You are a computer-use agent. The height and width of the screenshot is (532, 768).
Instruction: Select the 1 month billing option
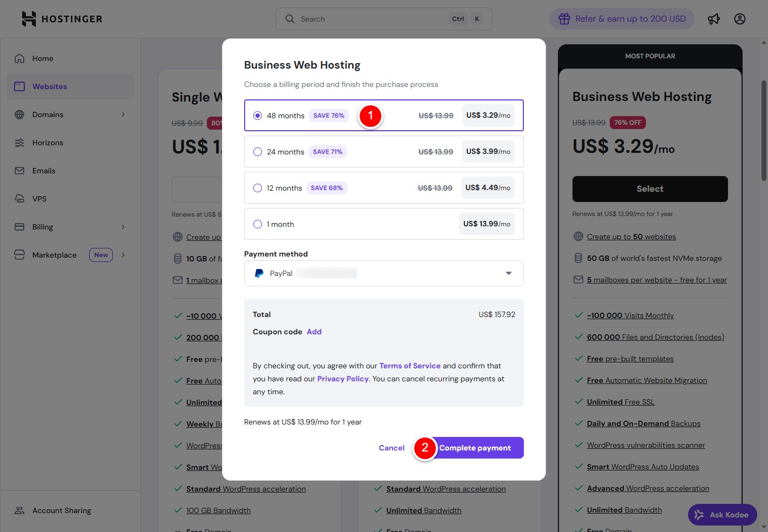pos(258,224)
